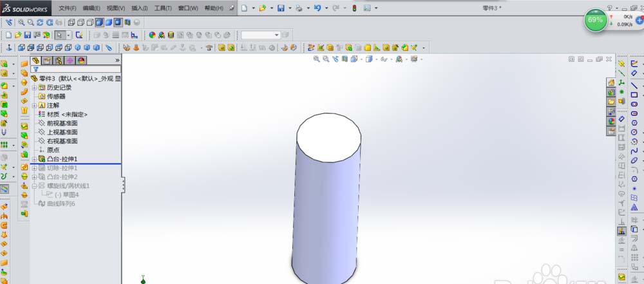Screen dimensions: 644x284
Task: Open the 窗口(W) menu
Action: click(x=188, y=8)
